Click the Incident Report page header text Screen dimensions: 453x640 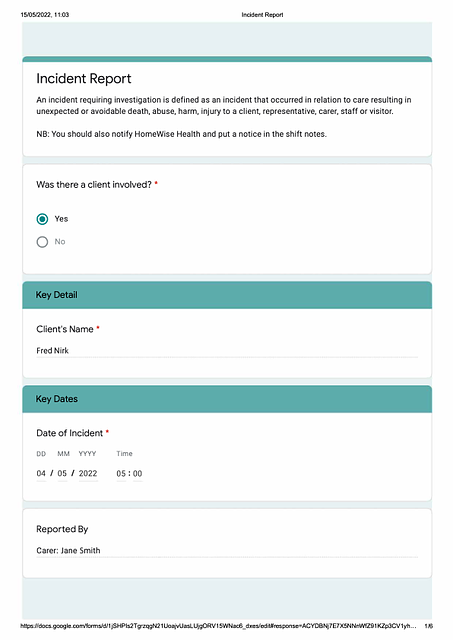tap(262, 15)
